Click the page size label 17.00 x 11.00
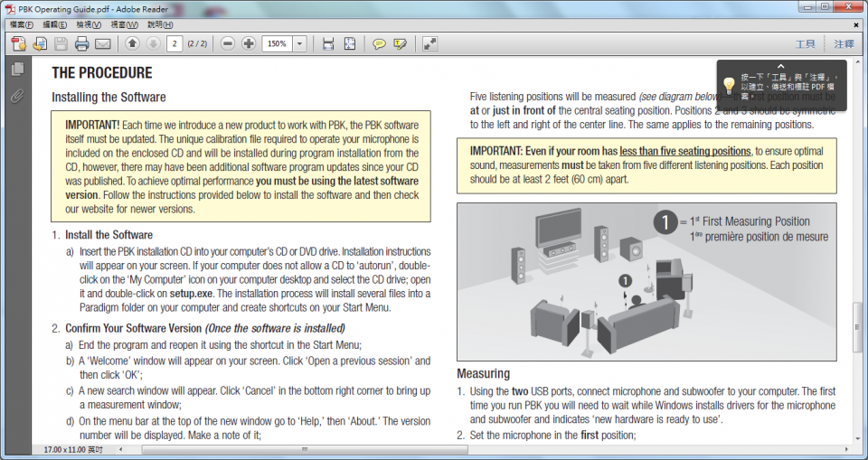The height and width of the screenshot is (460, 868). point(73,449)
